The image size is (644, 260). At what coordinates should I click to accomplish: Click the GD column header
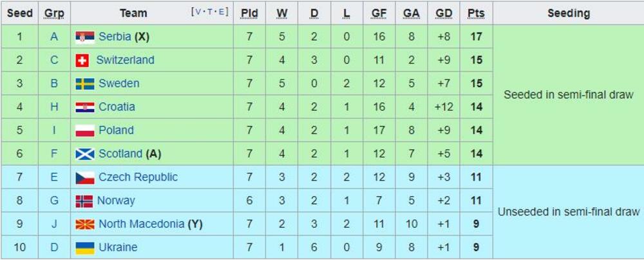coord(444,13)
